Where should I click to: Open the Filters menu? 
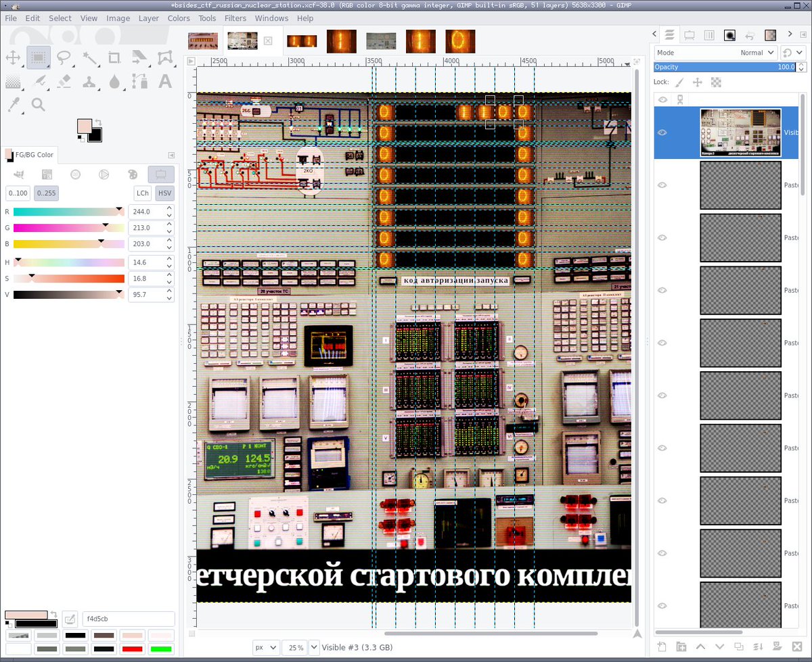click(235, 18)
